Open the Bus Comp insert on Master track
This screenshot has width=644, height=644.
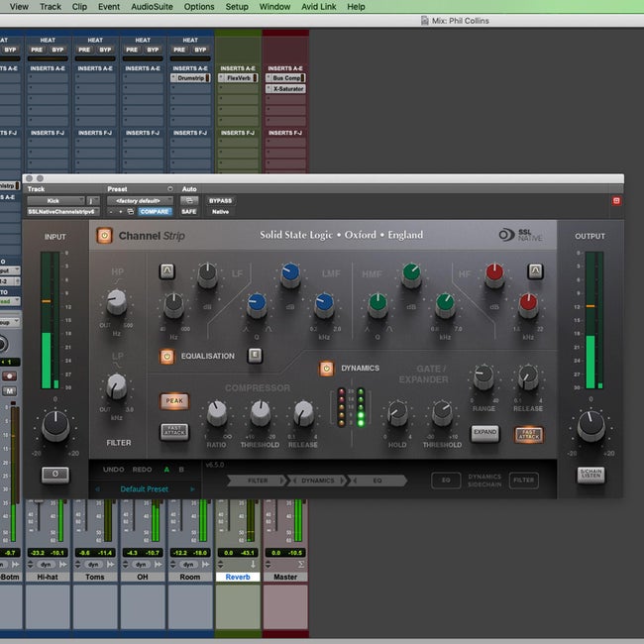click(286, 77)
